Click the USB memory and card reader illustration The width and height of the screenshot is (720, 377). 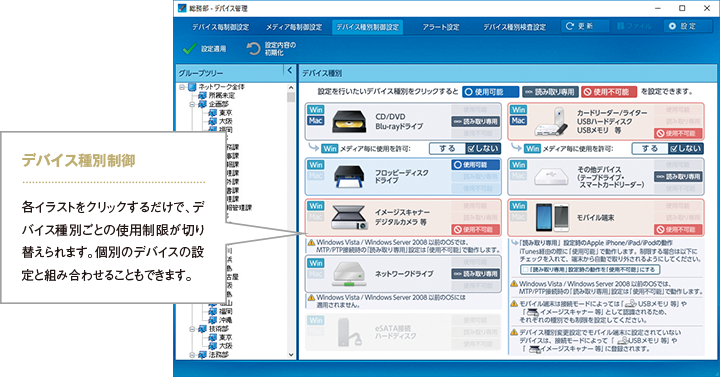[x=551, y=122]
